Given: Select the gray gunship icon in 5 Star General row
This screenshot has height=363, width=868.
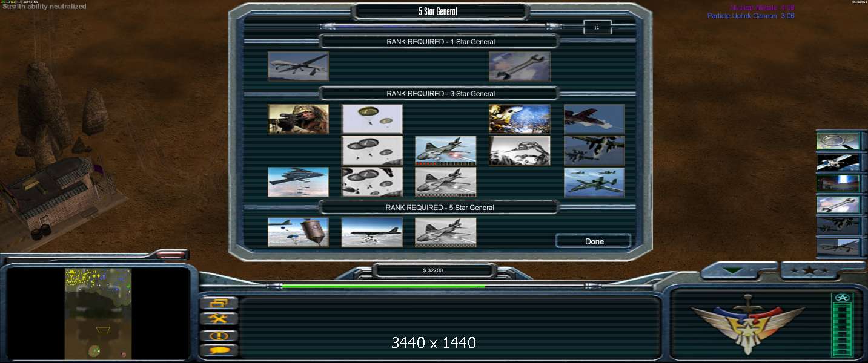Looking at the screenshot, I should point(446,232).
